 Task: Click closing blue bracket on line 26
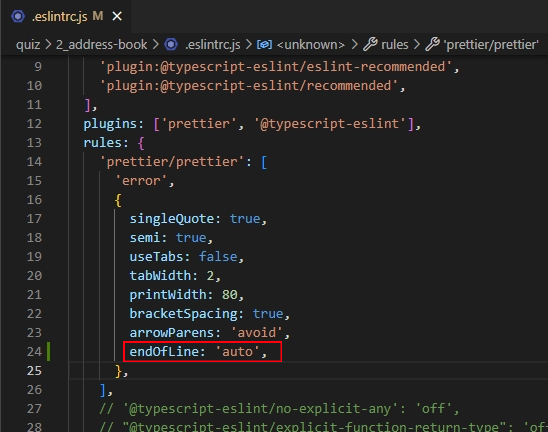click(x=103, y=390)
